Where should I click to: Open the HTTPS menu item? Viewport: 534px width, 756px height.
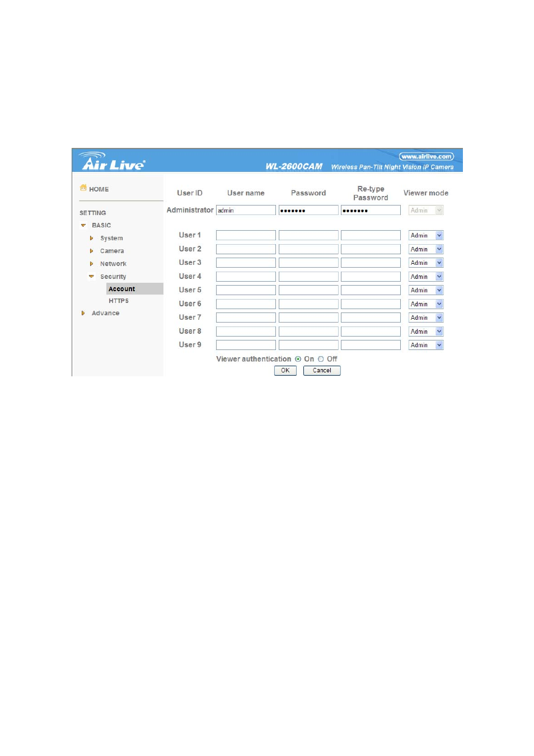point(119,301)
